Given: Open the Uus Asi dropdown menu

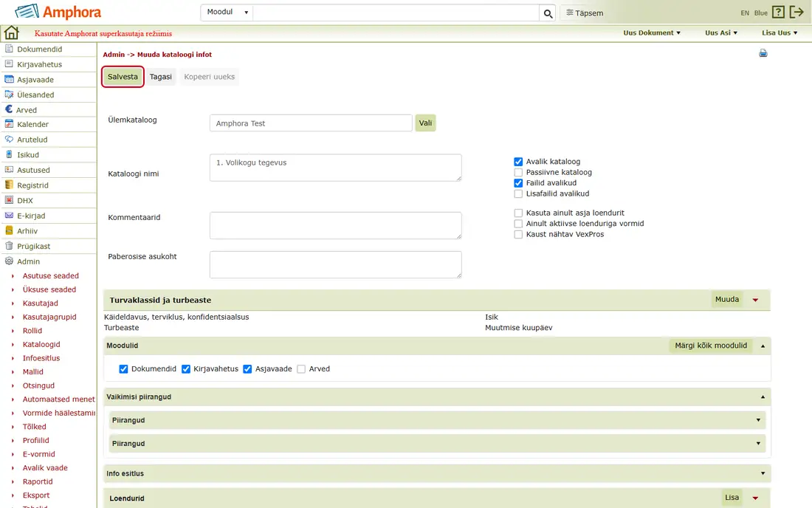Looking at the screenshot, I should click(721, 32).
